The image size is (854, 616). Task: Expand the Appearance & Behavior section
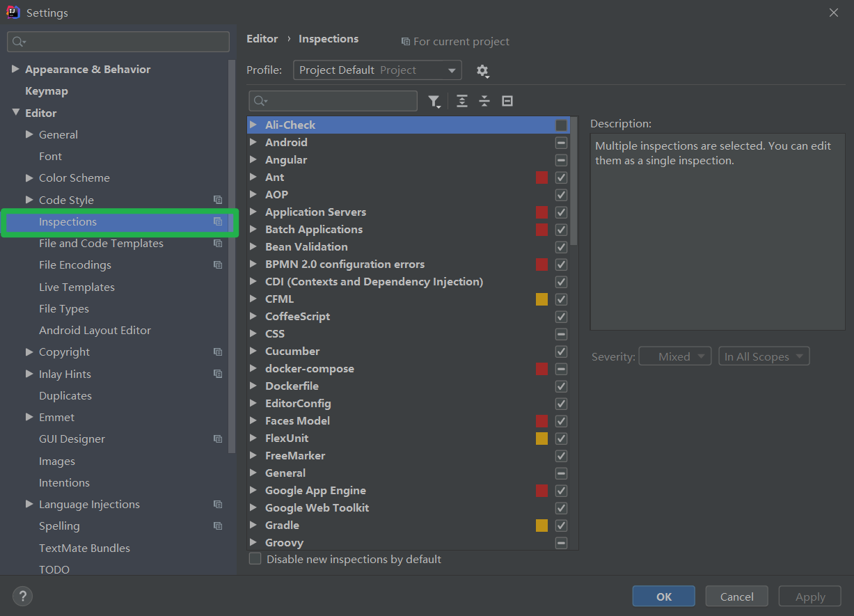click(x=15, y=70)
